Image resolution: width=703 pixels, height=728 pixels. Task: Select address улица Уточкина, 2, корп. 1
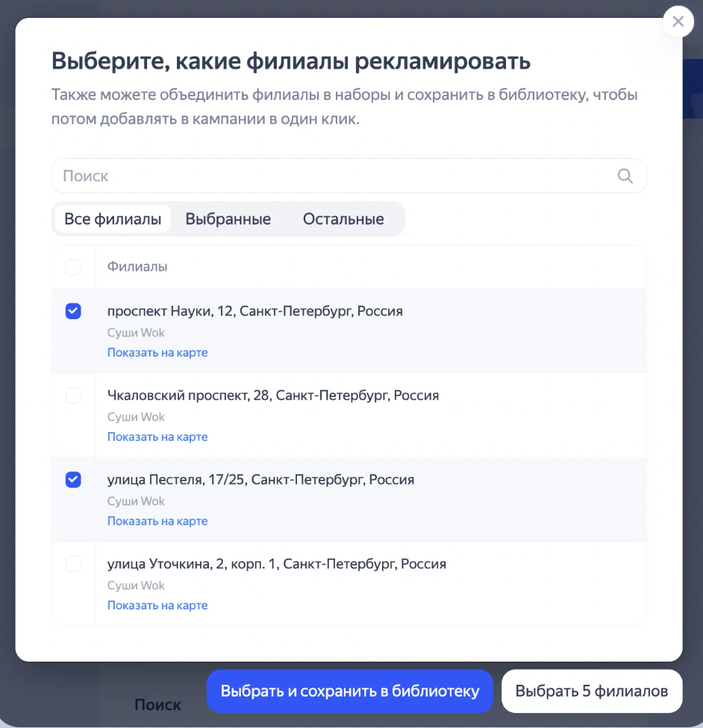(x=276, y=564)
